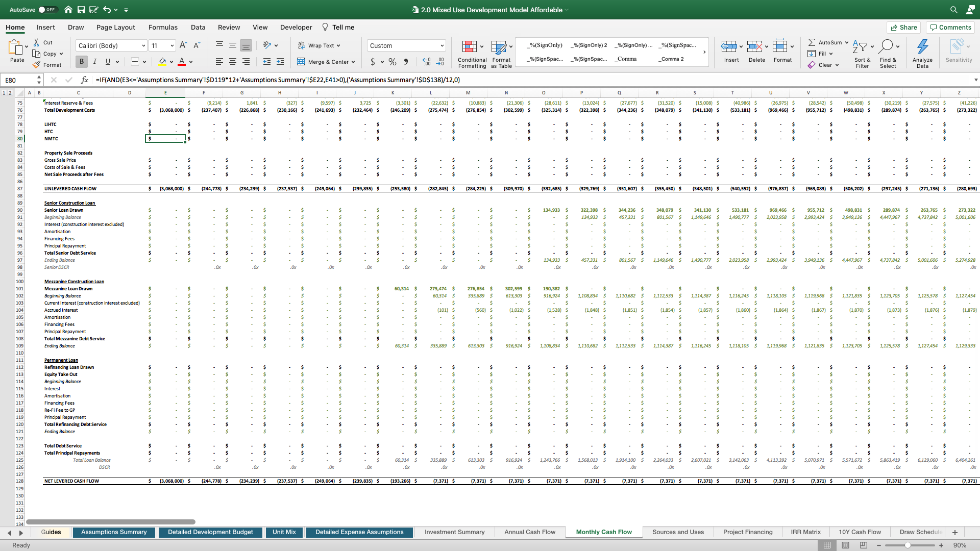Viewport: 980px width, 551px height.
Task: Adjust the zoom slider handle
Action: pyautogui.click(x=908, y=545)
